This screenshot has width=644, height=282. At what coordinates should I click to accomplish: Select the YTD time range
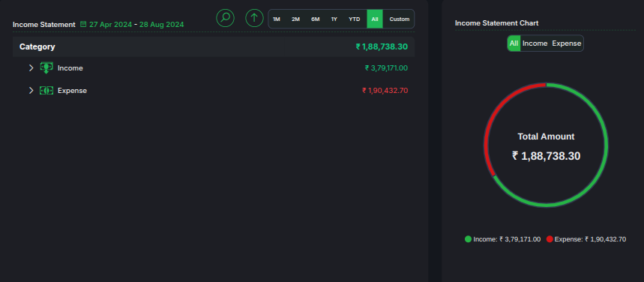[x=355, y=19]
